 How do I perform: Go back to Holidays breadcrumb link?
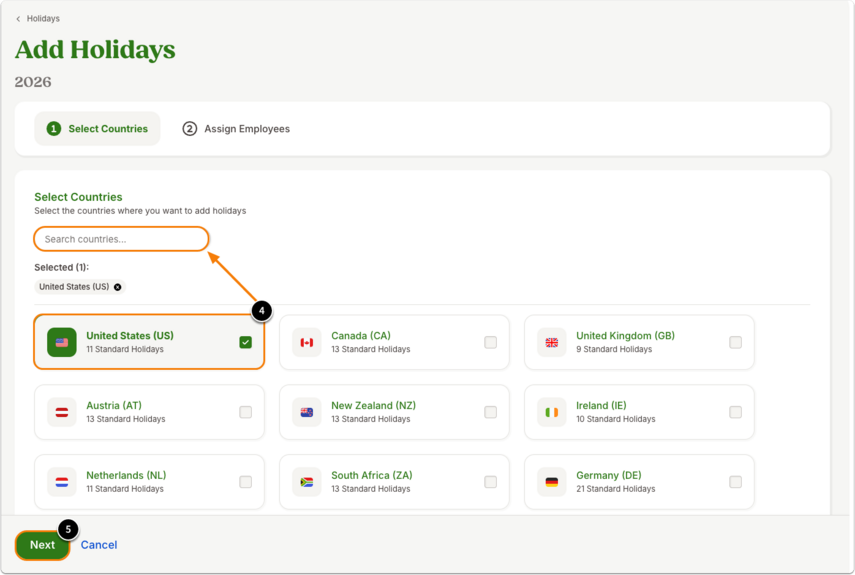click(x=43, y=19)
